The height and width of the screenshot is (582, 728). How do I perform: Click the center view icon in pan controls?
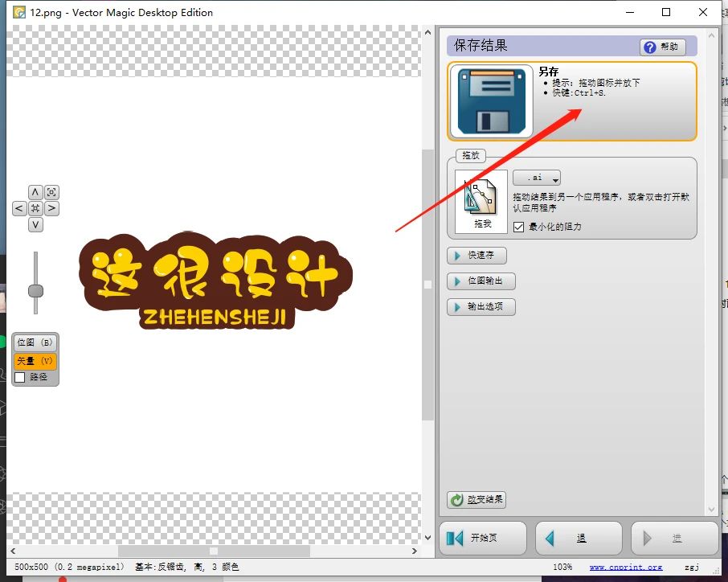[35, 209]
